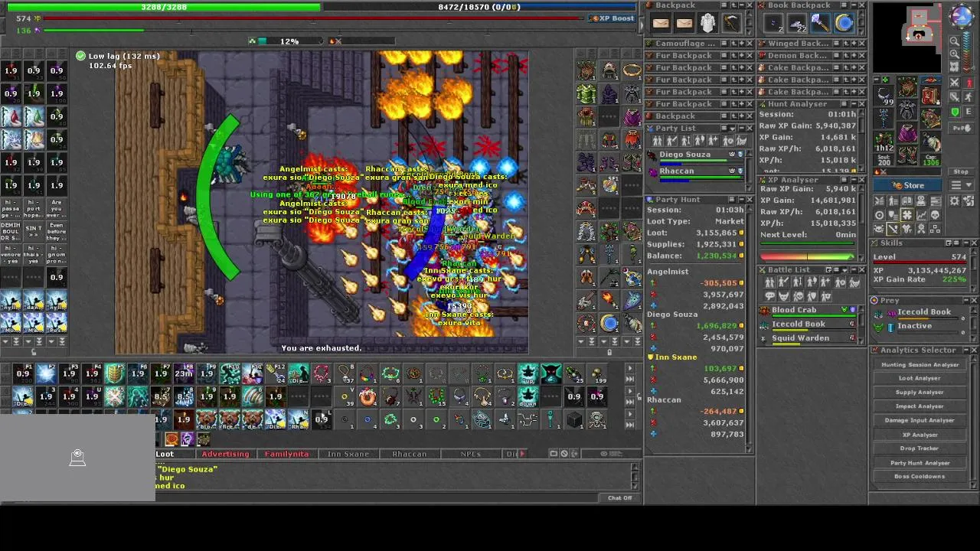Collapse the Party Hunt panel
Screen dimensions: 980x551
[741, 200]
